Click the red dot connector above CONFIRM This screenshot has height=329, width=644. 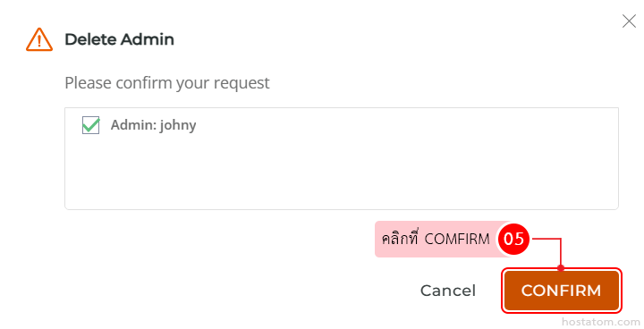[561, 268]
